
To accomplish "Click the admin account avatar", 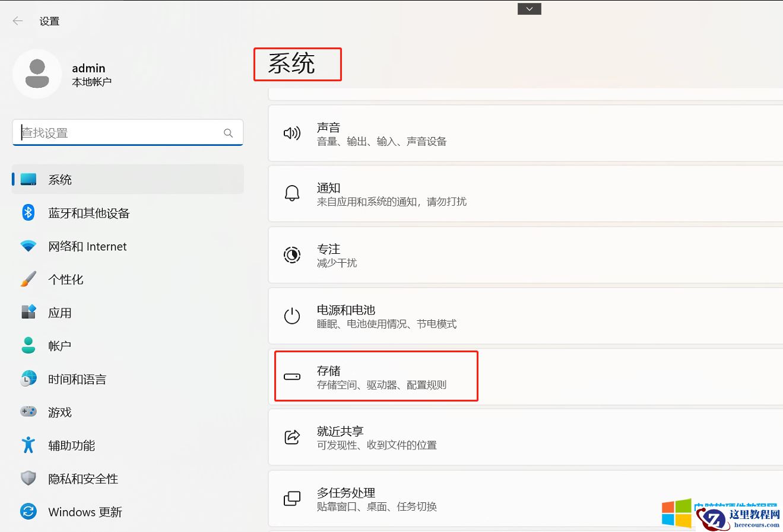I will coord(37,74).
